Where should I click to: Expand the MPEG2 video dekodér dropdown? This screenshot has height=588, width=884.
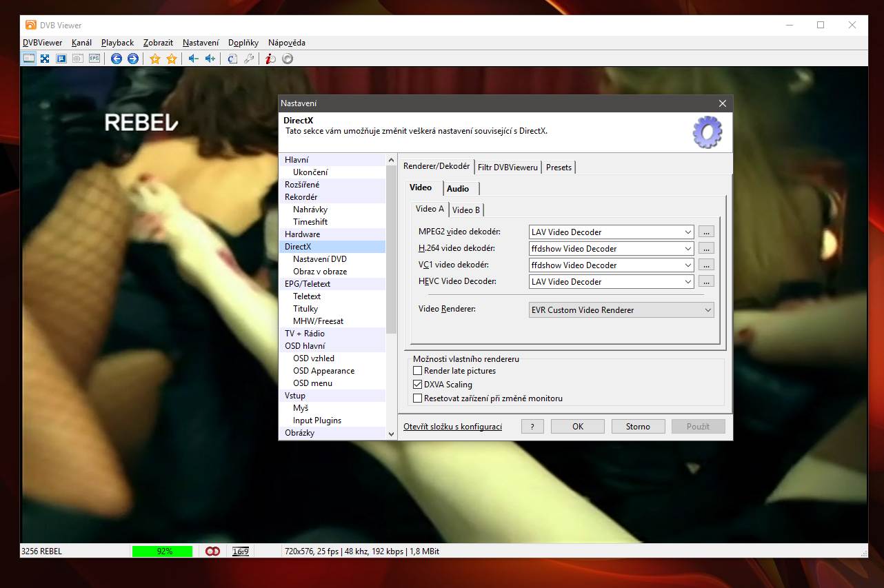coord(687,232)
